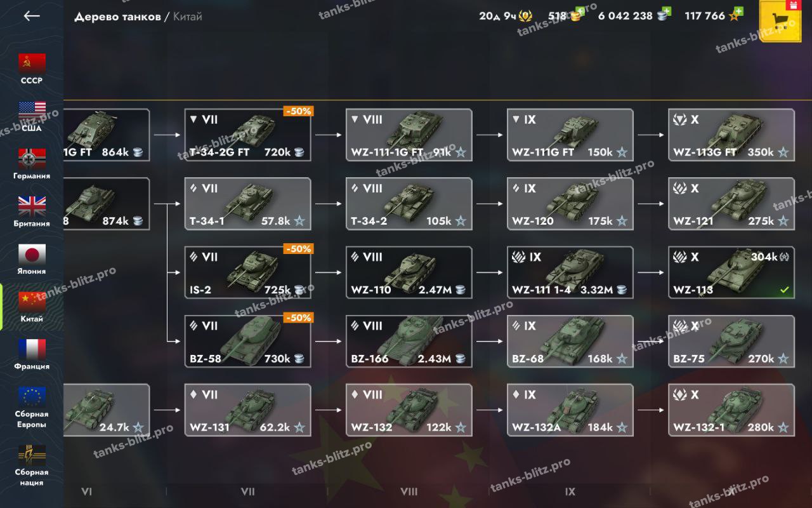
Task: Open the BZ-75 tier X tank
Action: click(731, 341)
